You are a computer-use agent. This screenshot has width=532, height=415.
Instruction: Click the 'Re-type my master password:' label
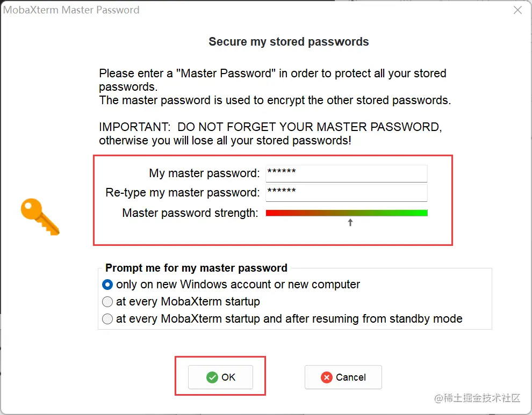(183, 193)
